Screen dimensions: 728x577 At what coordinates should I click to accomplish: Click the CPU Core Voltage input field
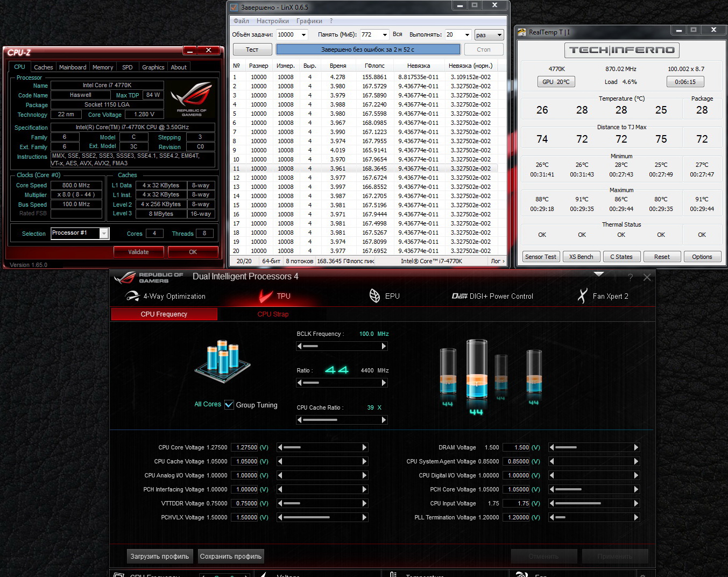244,447
